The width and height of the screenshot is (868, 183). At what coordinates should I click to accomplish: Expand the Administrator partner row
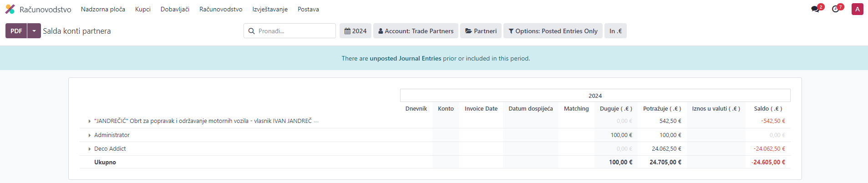(90, 135)
